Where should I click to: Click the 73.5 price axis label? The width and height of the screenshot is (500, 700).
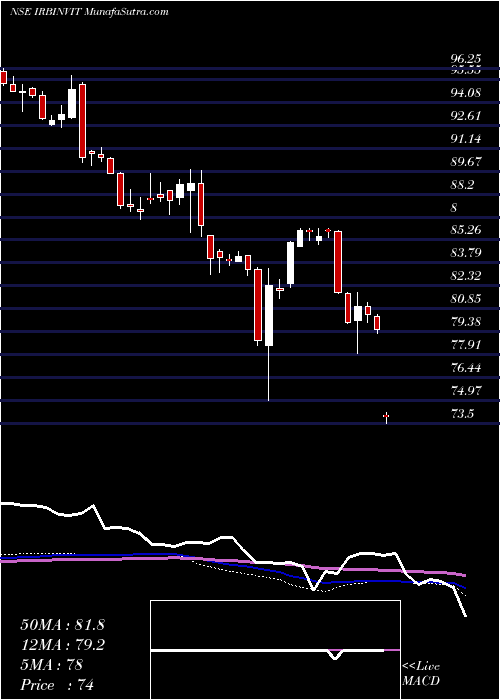(x=462, y=413)
